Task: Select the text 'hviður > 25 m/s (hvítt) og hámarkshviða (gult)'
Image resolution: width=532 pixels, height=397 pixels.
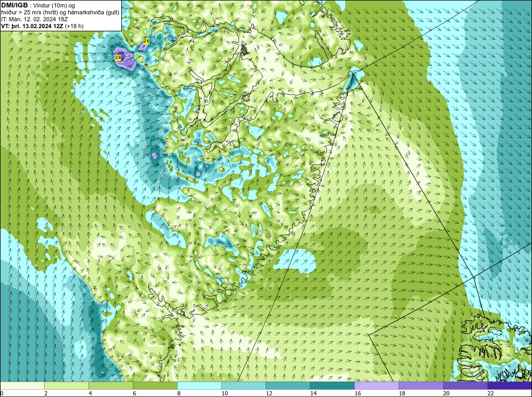Action: pyautogui.click(x=60, y=13)
